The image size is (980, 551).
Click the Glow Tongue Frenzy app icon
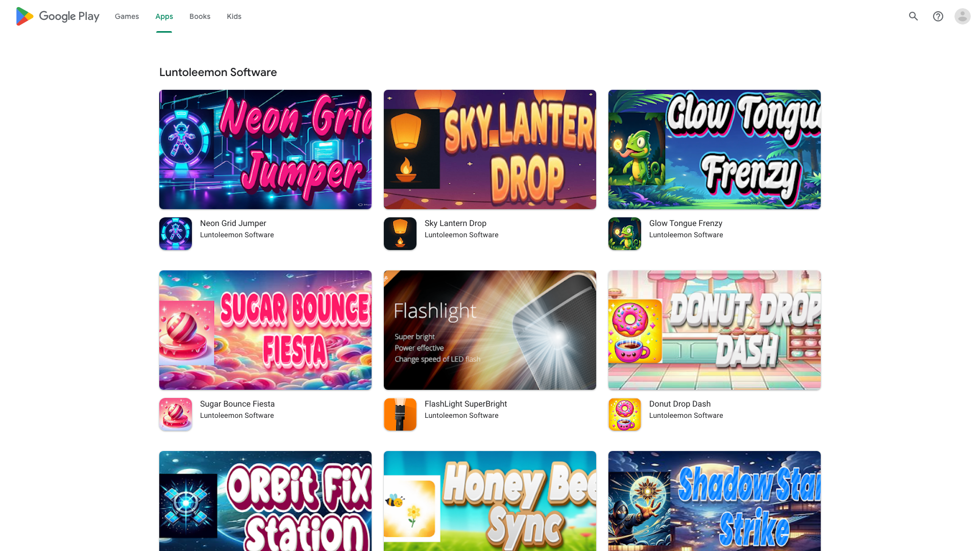click(625, 234)
